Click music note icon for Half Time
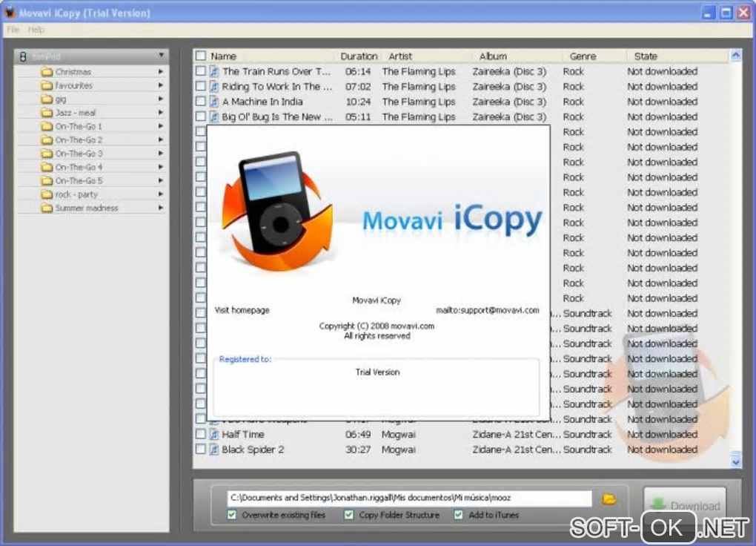This screenshot has width=756, height=546. [214, 434]
